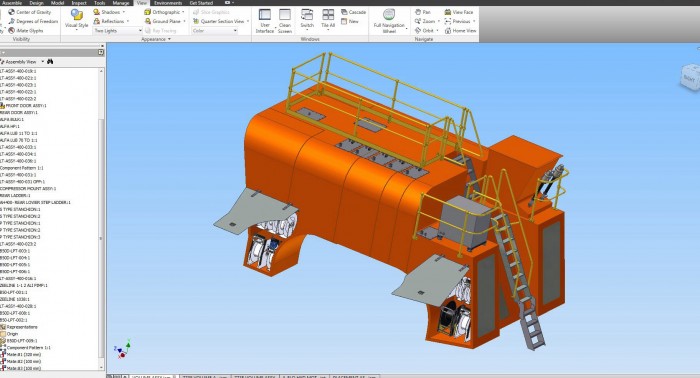Click the Cascade windows button
Viewport: 700px width, 378px height.
353,12
